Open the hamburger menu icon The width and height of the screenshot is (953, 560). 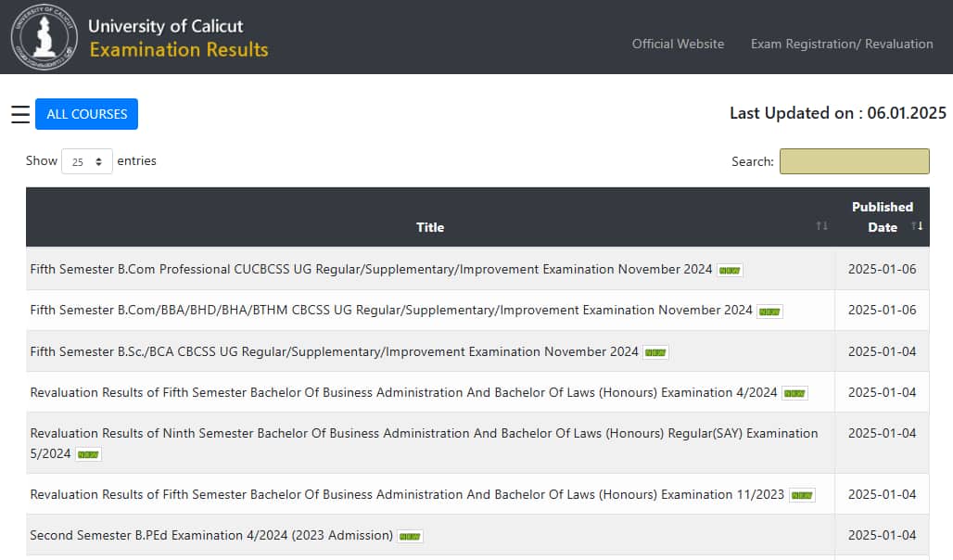pyautogui.click(x=20, y=114)
